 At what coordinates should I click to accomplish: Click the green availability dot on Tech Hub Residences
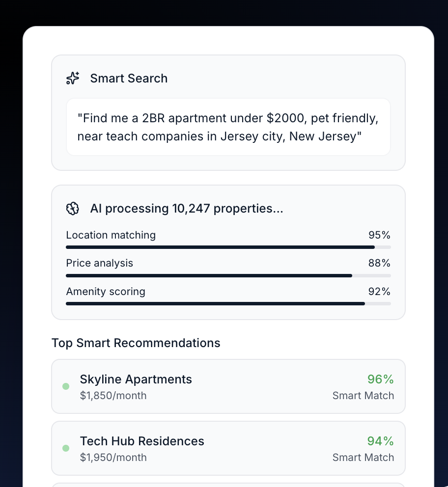coord(66,448)
